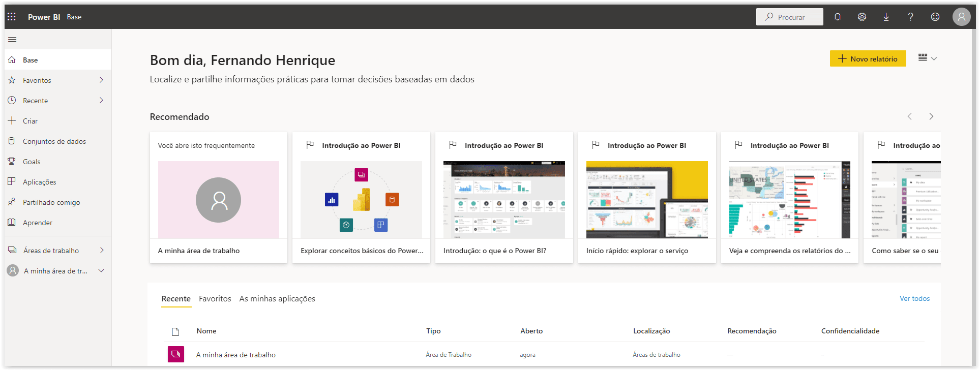Click the Aplicações grid icon
Viewport: 980px width, 370px height.
coord(12,182)
